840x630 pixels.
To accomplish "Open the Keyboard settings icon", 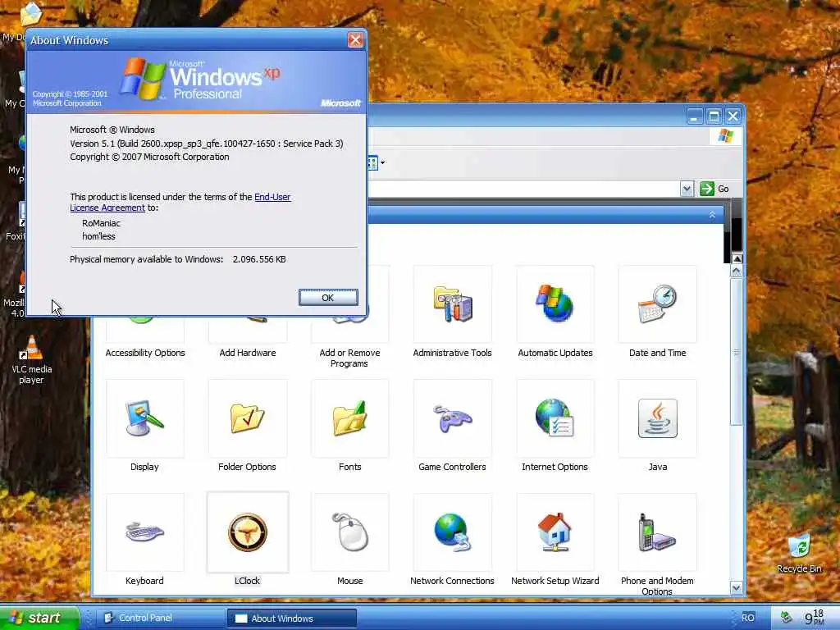I will pyautogui.click(x=144, y=532).
